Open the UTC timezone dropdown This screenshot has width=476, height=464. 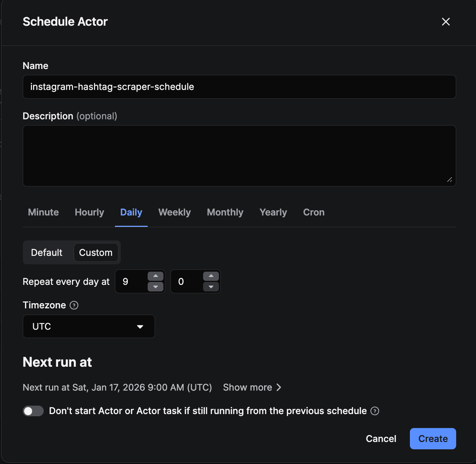(89, 326)
